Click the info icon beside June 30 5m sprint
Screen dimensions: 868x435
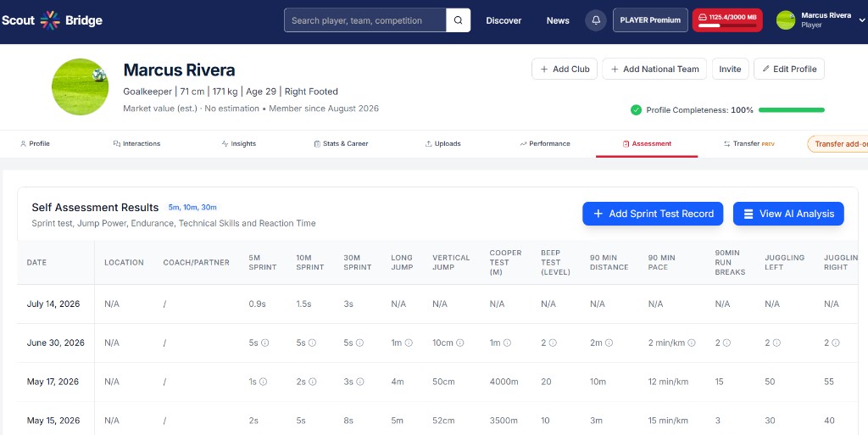[264, 343]
